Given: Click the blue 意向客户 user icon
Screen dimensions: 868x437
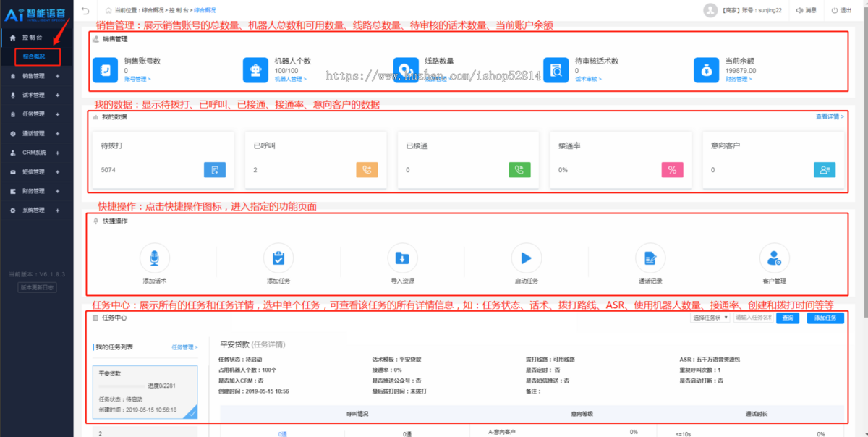Looking at the screenshot, I should 825,170.
